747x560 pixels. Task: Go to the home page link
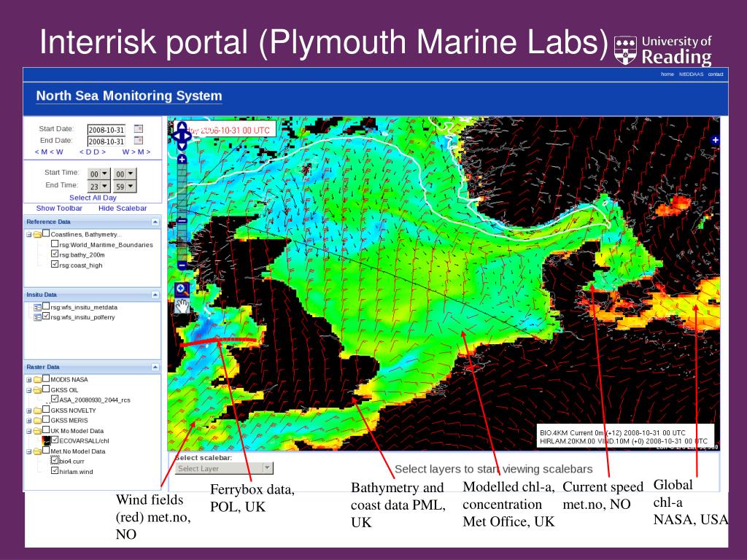(667, 74)
